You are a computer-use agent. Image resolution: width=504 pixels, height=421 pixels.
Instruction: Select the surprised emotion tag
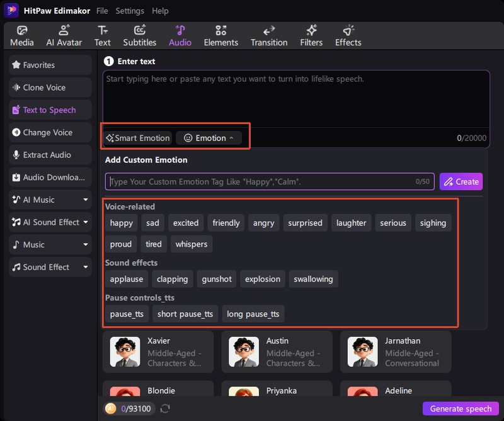point(305,223)
